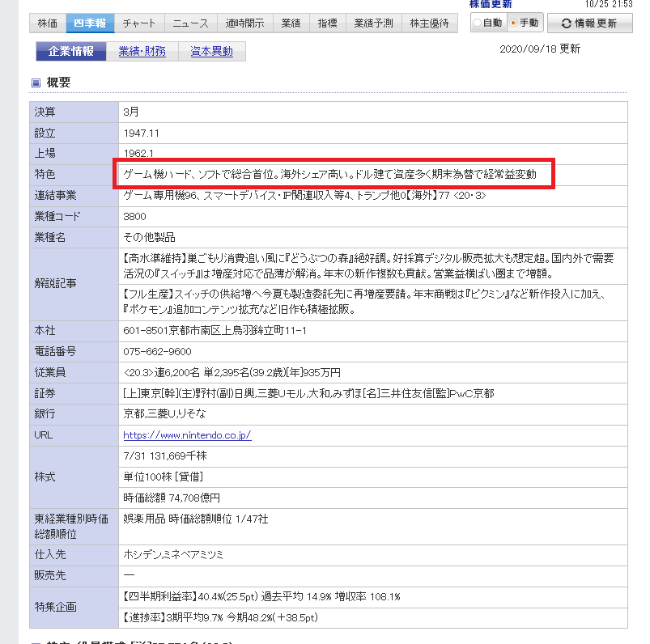
Task: Click the 従業員 details text
Action: 232,372
